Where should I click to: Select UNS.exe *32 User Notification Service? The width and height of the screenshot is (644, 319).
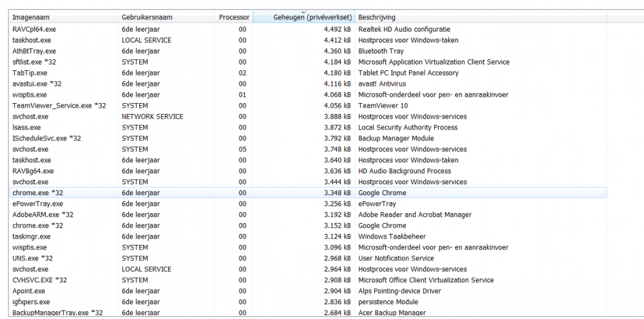(32, 258)
